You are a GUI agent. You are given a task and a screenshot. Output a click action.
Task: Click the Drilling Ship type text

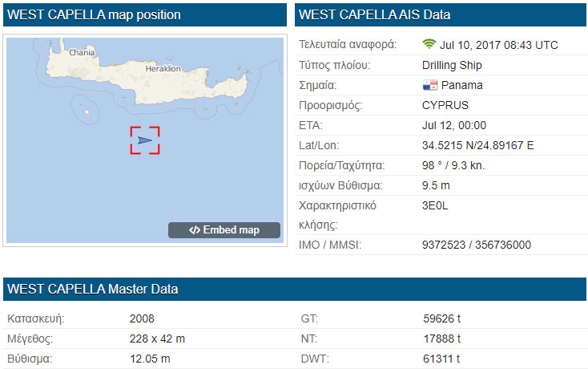click(x=451, y=65)
